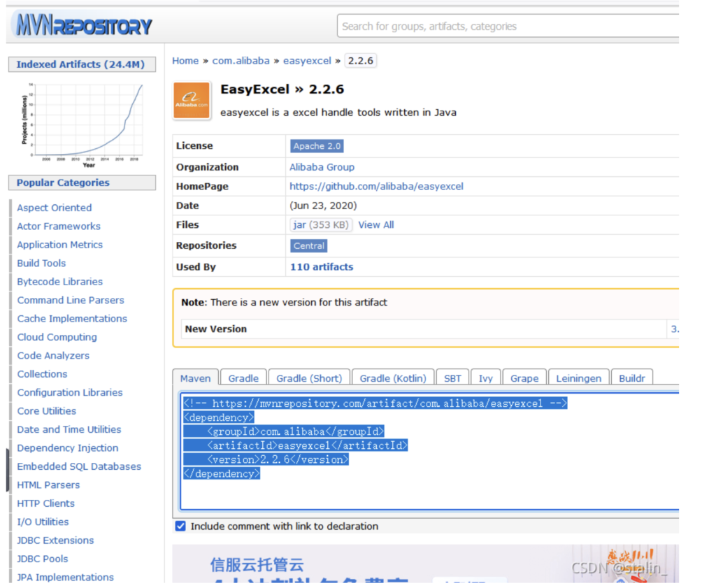Open easyexcel breadcrumb link
This screenshot has width=716, height=588.
coord(307,61)
